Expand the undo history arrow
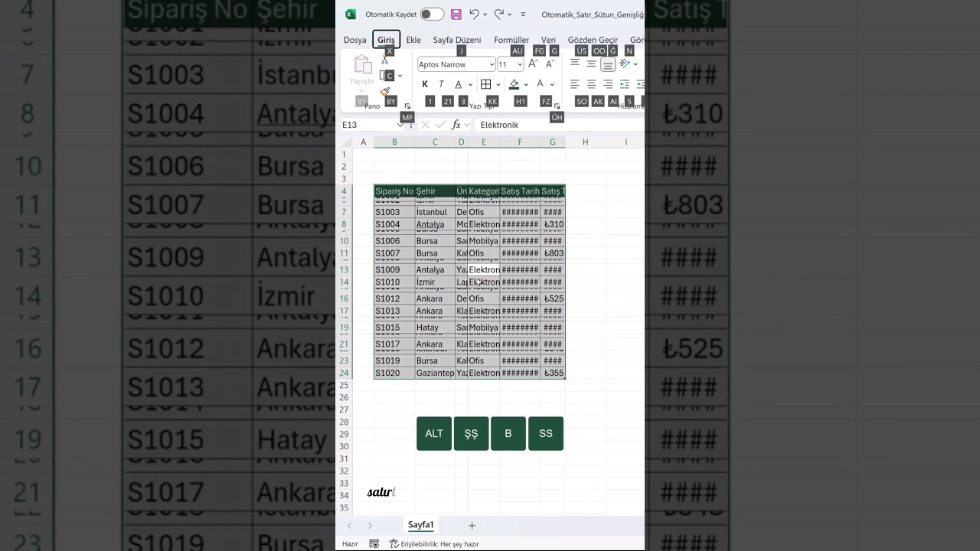980x551 pixels. coord(485,15)
